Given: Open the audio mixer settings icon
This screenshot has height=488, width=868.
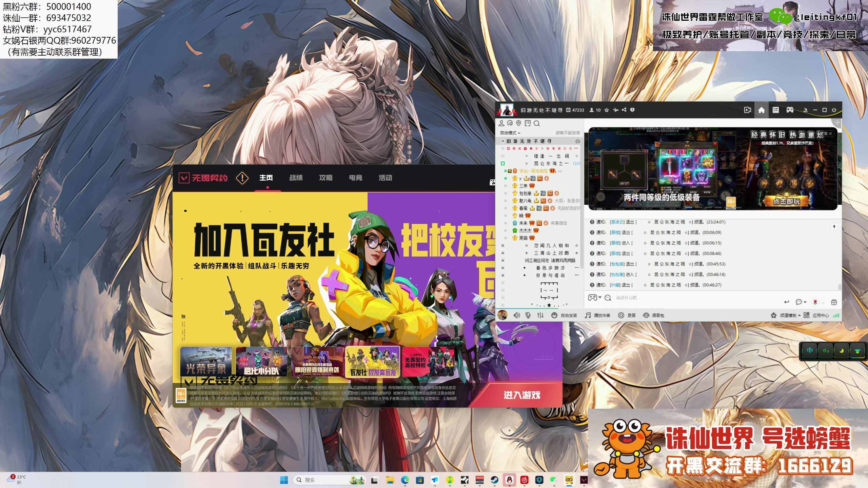Looking at the screenshot, I should pyautogui.click(x=540, y=316).
